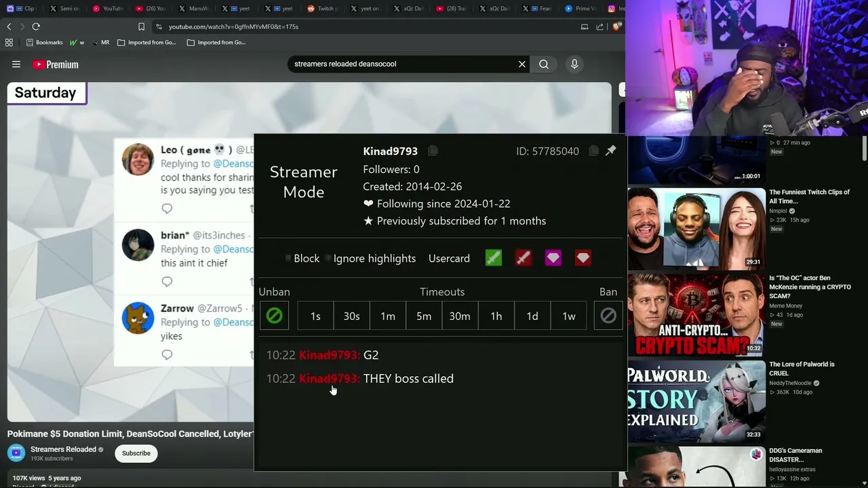
Task: Apply a 30s timeout
Action: (x=351, y=316)
